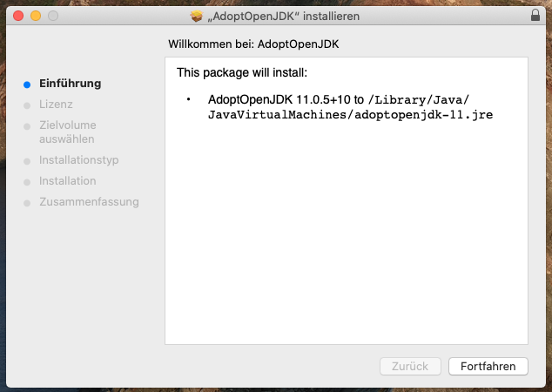Select the Lizenz step in the sidebar
The width and height of the screenshot is (552, 392).
tap(56, 105)
